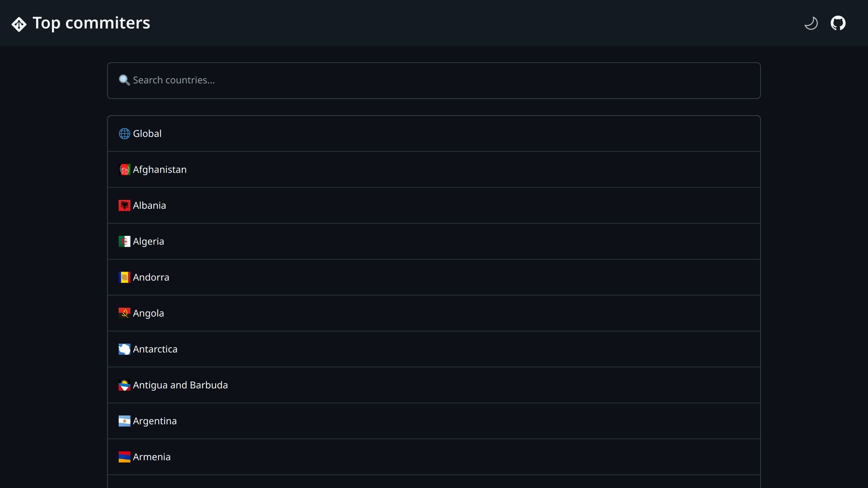Click the git logo icon in header
868x488 pixels.
pyautogui.click(x=19, y=24)
